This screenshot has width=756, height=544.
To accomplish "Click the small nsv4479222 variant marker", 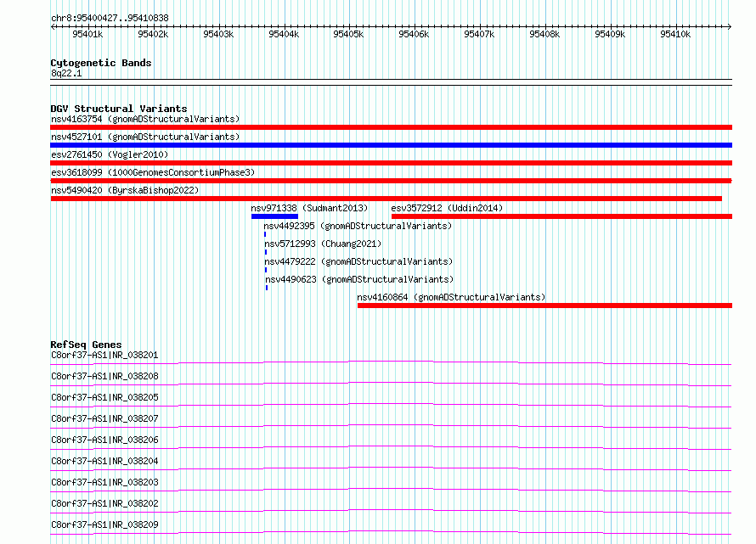I will point(266,270).
